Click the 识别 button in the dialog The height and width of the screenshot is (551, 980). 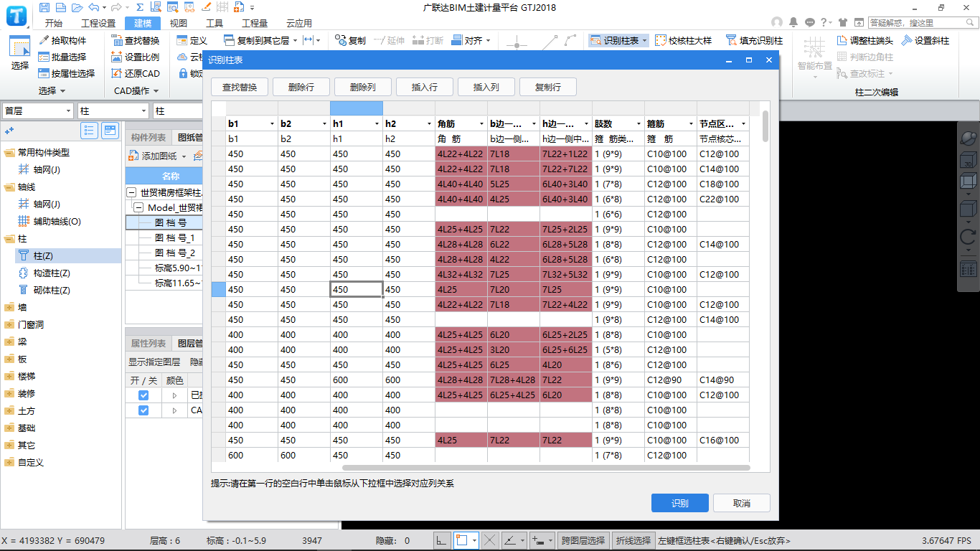pos(680,503)
